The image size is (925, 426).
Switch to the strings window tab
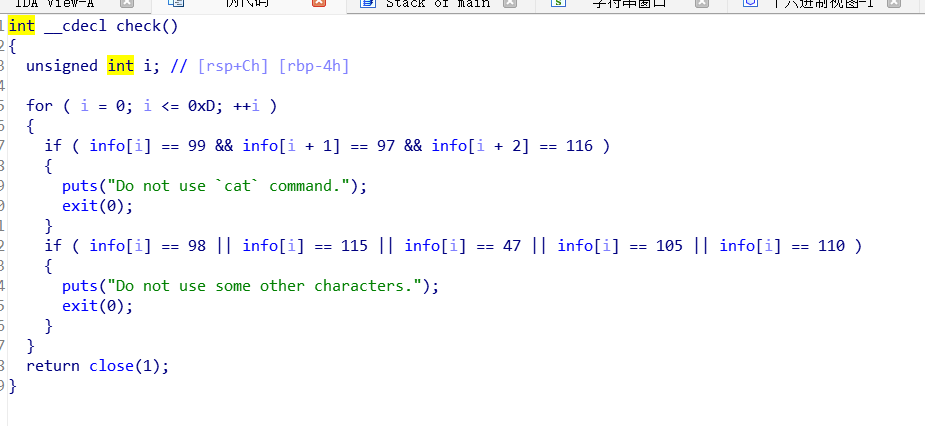point(629,4)
